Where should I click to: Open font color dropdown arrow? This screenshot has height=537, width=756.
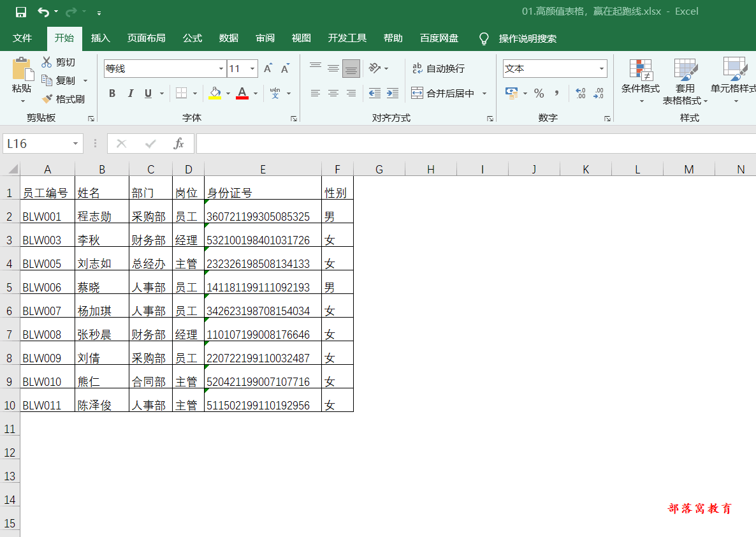pos(256,94)
